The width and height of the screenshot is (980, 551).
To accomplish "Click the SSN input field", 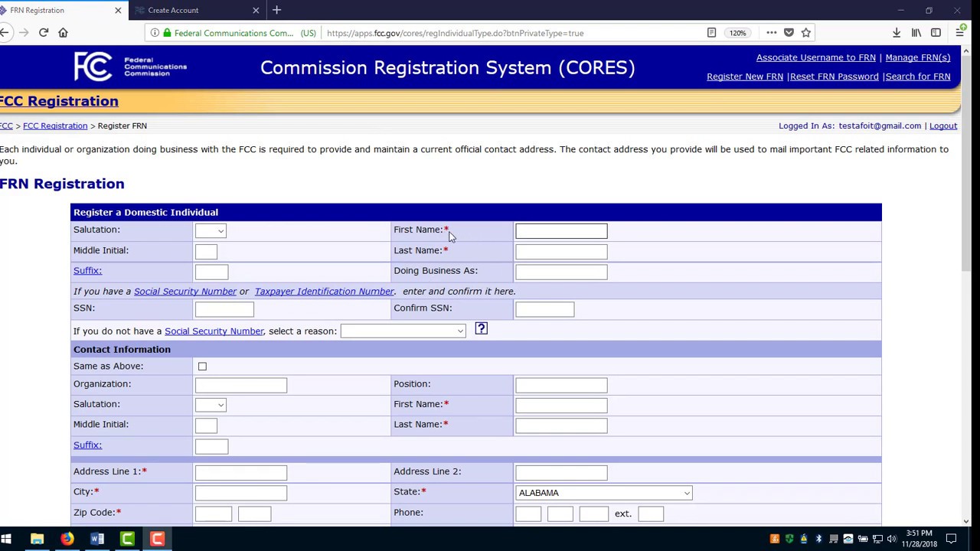I will 224,308.
